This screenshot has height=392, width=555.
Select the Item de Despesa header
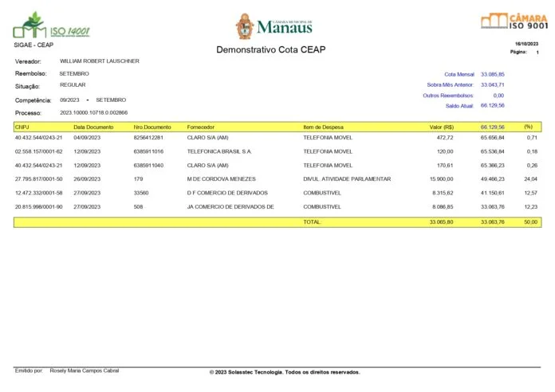point(324,127)
